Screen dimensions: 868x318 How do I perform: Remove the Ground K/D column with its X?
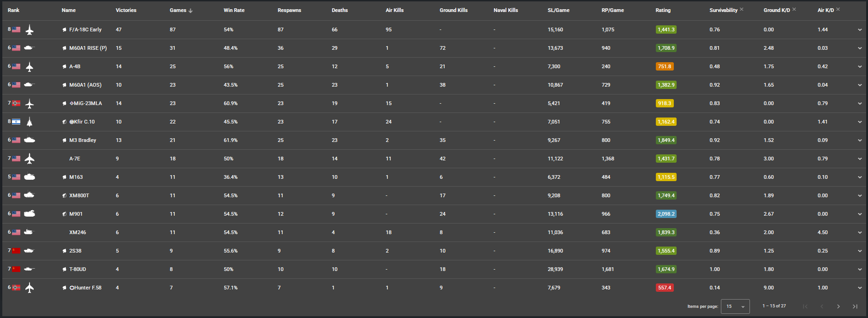pyautogui.click(x=794, y=9)
